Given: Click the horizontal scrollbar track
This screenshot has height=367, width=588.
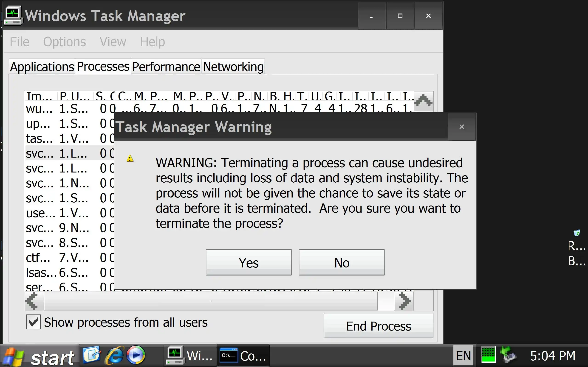Looking at the screenshot, I should [x=210, y=301].
